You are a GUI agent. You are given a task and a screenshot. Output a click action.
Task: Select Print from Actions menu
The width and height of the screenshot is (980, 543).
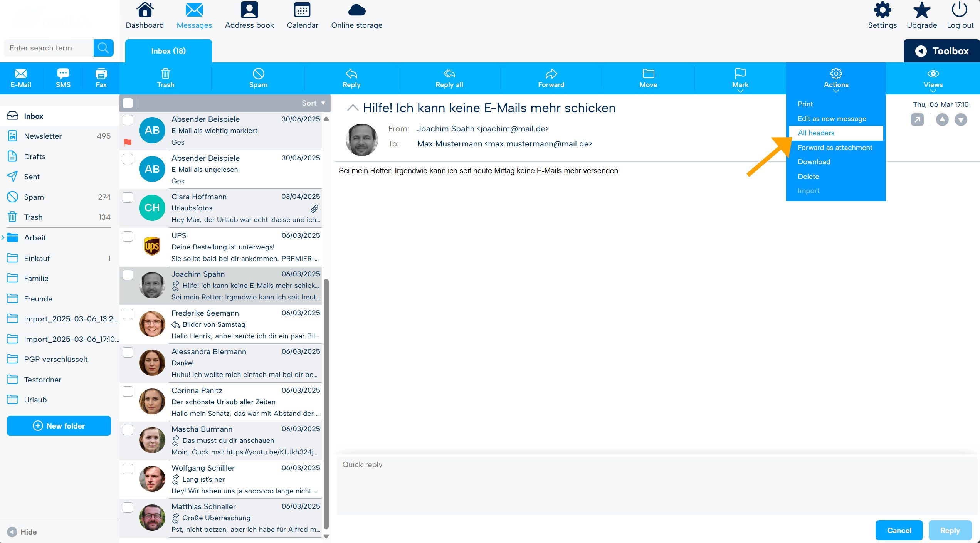tap(805, 104)
